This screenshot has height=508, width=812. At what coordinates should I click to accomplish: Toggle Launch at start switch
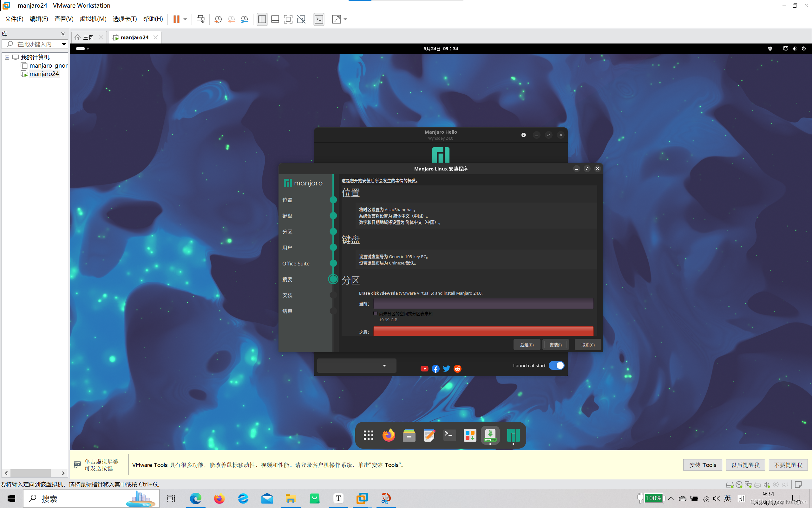(x=556, y=365)
